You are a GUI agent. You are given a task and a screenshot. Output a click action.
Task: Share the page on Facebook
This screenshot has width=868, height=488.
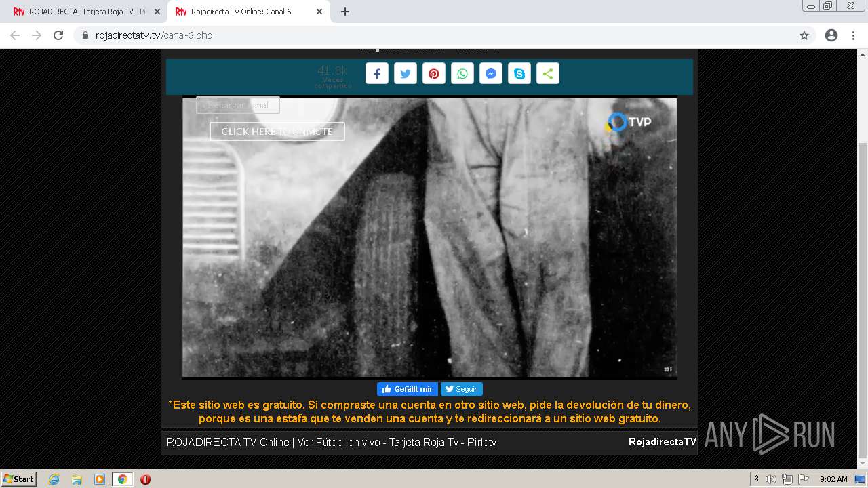click(x=377, y=74)
